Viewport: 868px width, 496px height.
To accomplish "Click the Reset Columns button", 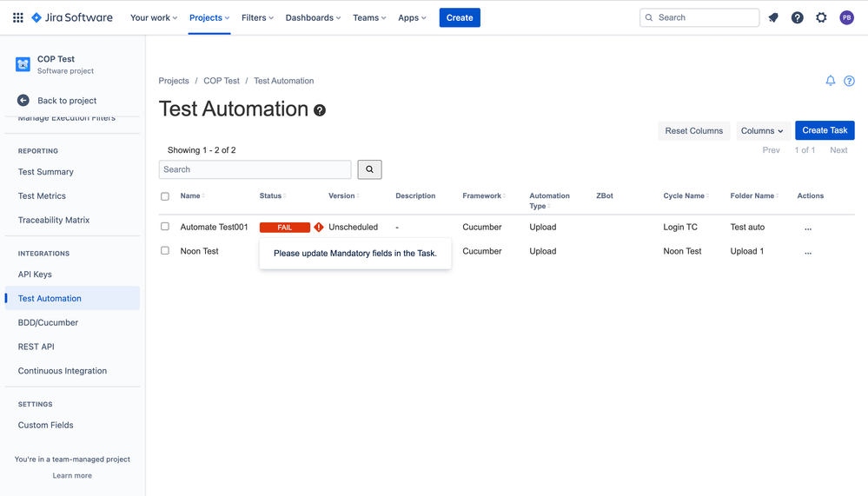I will pos(693,130).
